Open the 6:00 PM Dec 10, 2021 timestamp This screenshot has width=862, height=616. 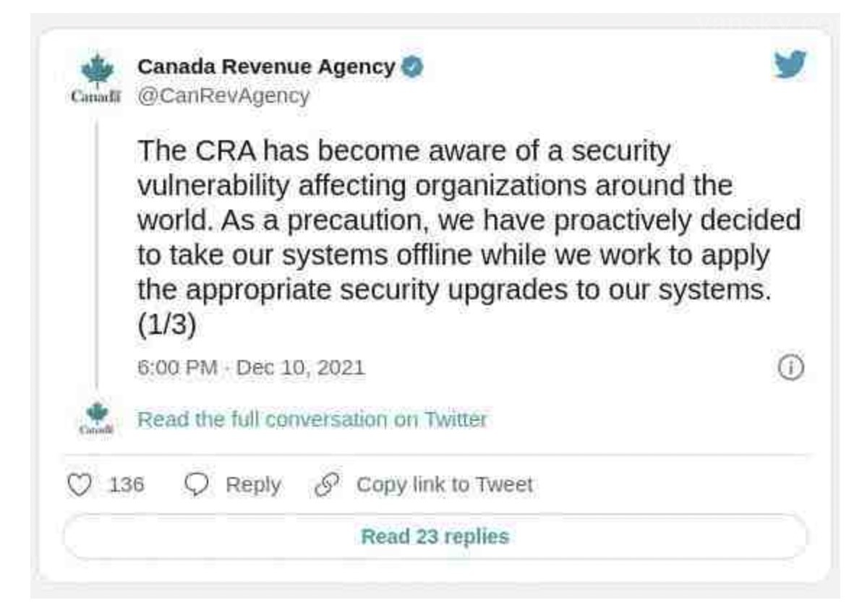coord(251,368)
